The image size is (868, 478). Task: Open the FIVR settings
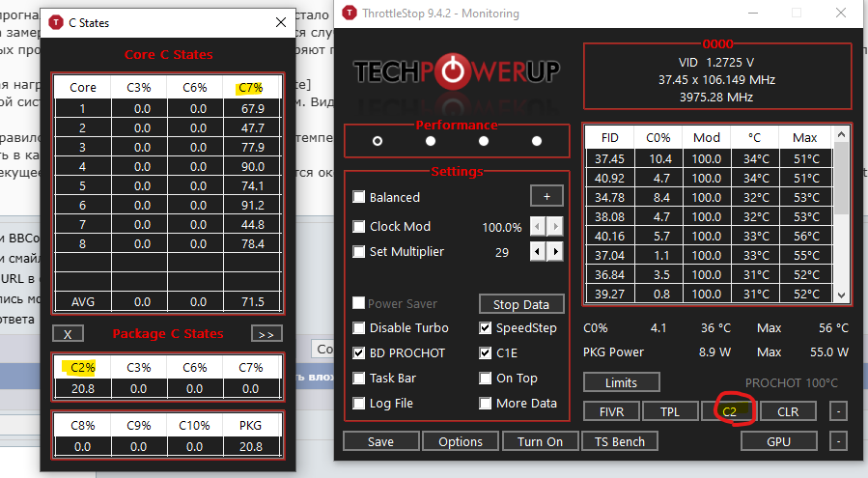[612, 411]
